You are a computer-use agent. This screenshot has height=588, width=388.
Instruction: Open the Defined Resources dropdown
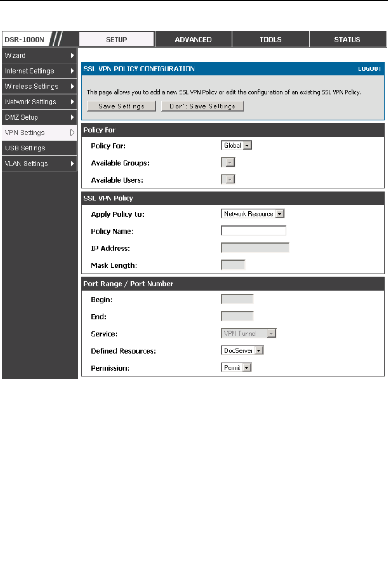(242, 350)
